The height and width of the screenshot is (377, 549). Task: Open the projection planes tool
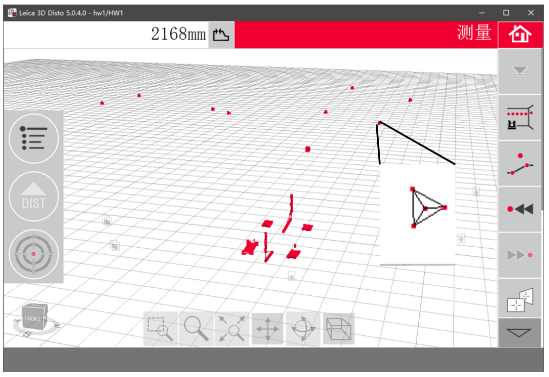coord(520,300)
